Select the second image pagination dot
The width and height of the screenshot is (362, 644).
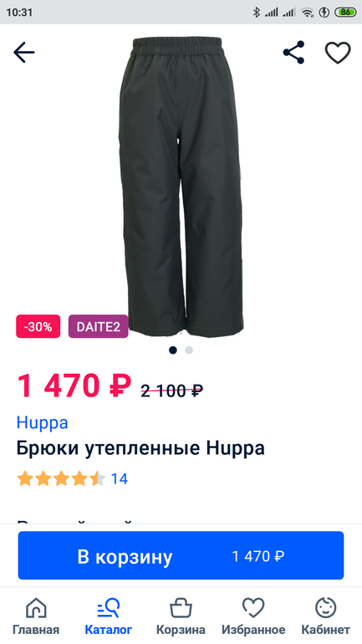click(x=189, y=350)
